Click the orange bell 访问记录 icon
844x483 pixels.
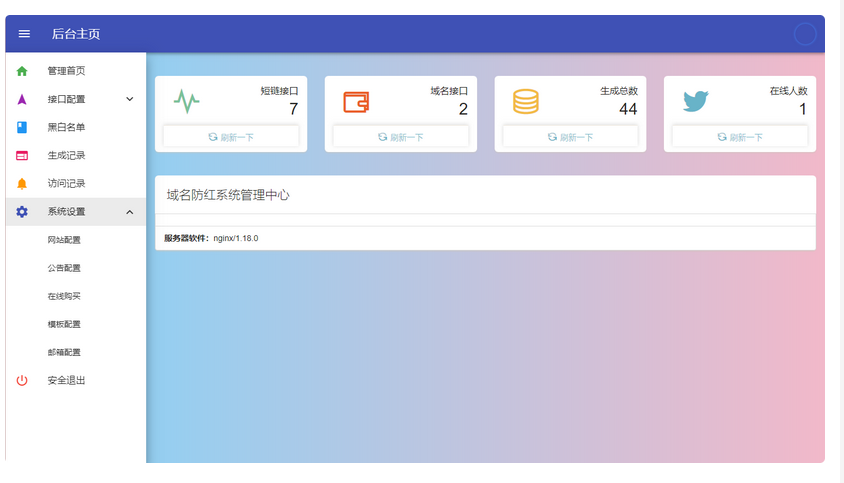click(22, 184)
